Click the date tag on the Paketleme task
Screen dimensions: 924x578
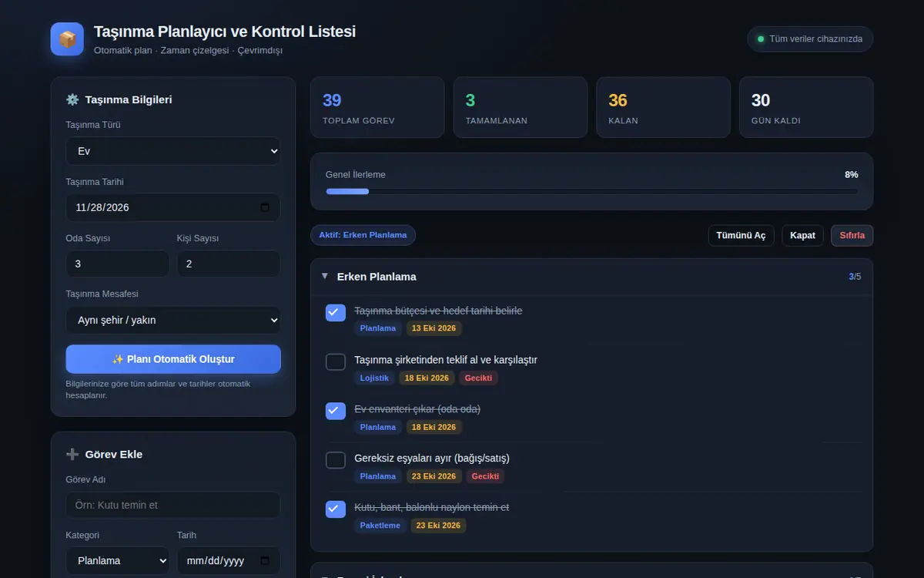[x=438, y=526]
